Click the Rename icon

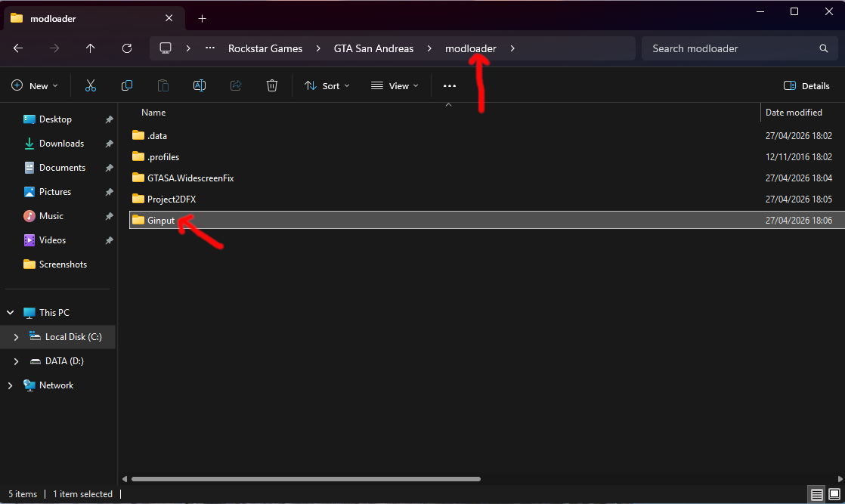[x=200, y=85]
